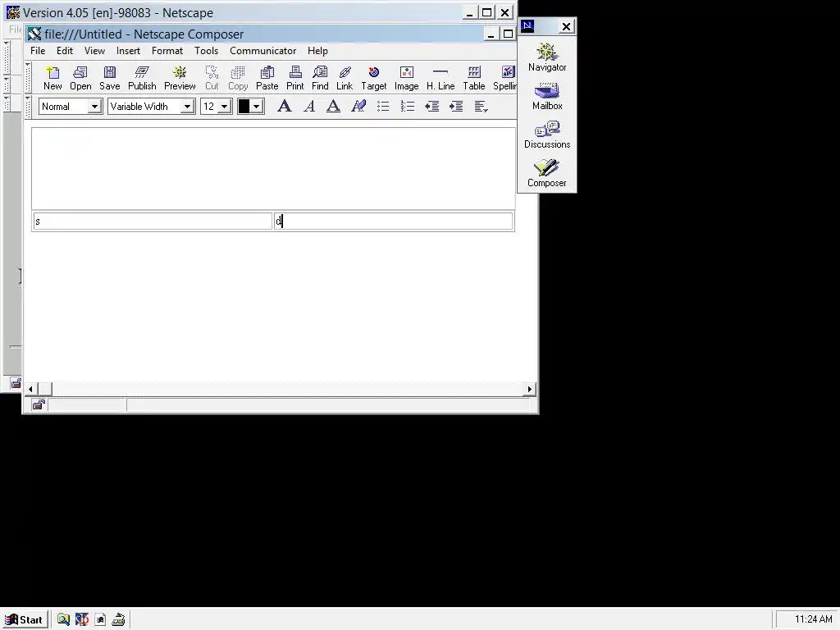Run the Spelling checker icon

click(x=504, y=78)
